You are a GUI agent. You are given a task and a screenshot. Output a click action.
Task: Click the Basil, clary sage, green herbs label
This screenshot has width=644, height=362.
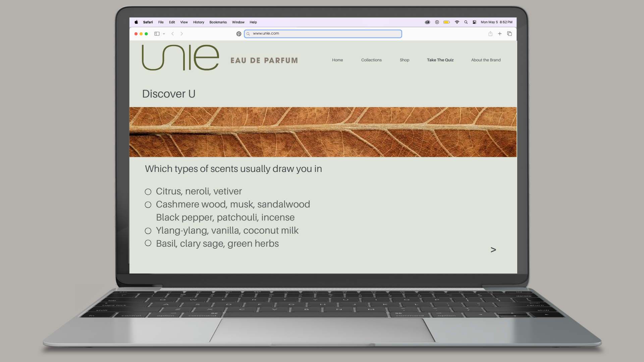click(217, 244)
